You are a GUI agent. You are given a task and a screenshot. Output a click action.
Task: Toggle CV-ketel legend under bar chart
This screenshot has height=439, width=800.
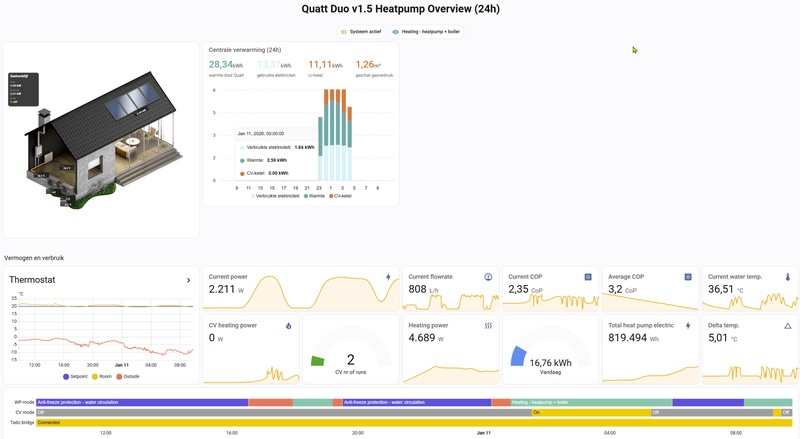(340, 196)
